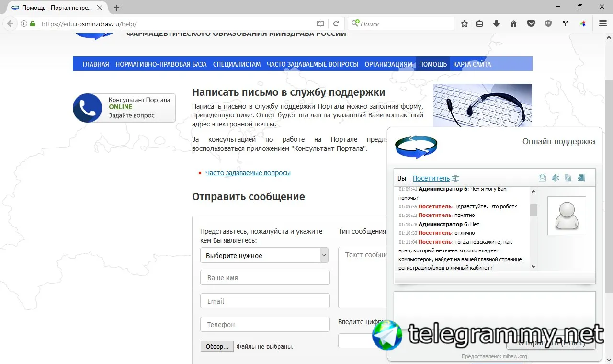The height and width of the screenshot is (364, 613).
Task: Open the Pocket icon in toolbar
Action: point(531,23)
